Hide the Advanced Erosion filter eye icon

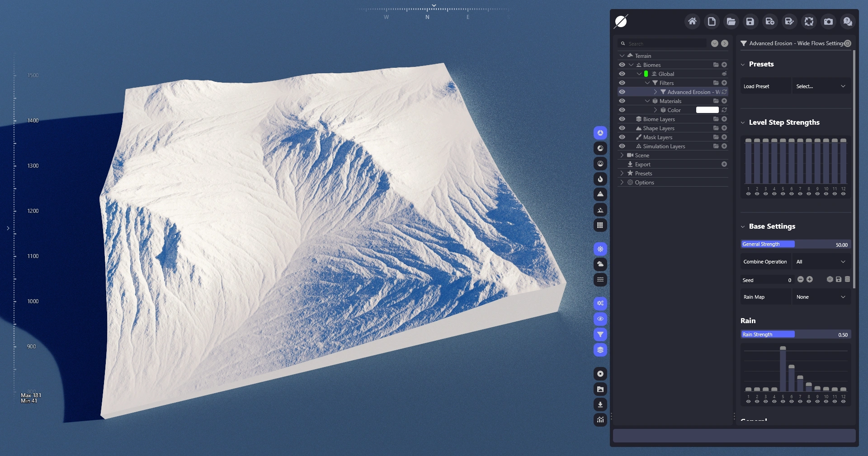coord(622,92)
